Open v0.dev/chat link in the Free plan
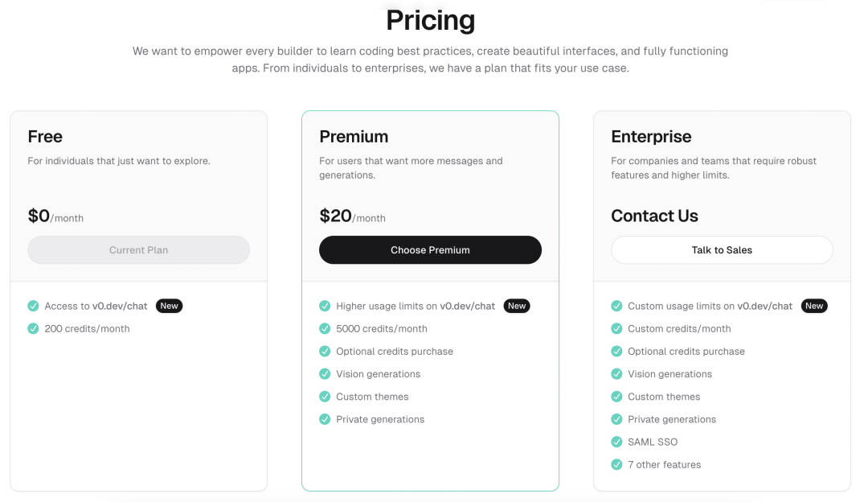The width and height of the screenshot is (868, 502). coord(120,306)
